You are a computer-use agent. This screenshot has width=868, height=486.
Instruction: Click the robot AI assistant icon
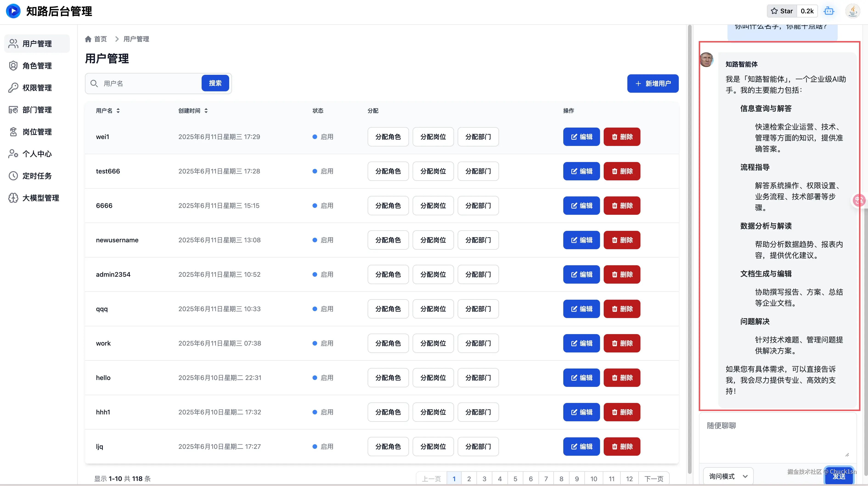click(829, 11)
